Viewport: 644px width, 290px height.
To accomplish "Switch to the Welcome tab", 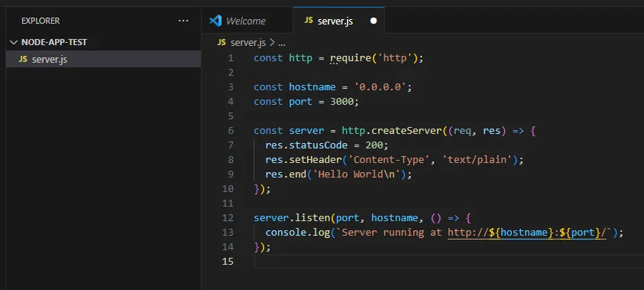I will pyautogui.click(x=246, y=21).
